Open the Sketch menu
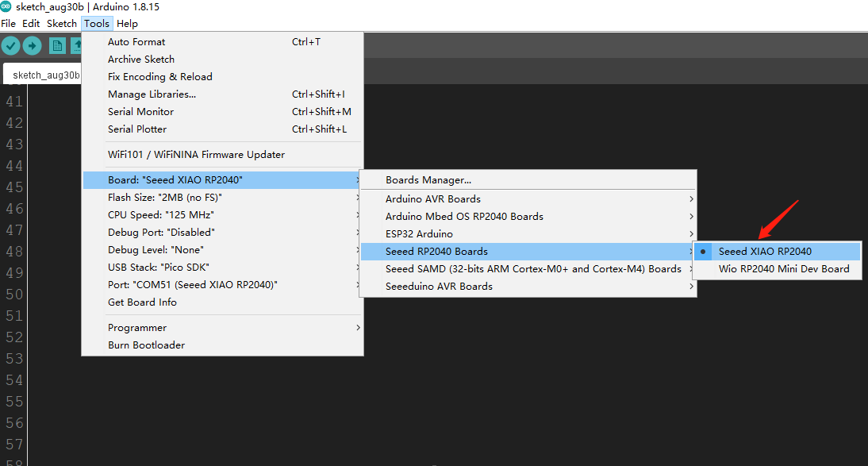The image size is (868, 466). 61,23
